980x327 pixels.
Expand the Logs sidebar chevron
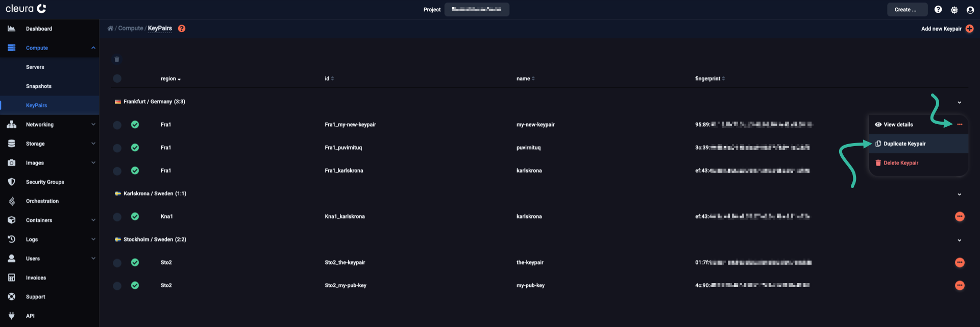pos(93,239)
